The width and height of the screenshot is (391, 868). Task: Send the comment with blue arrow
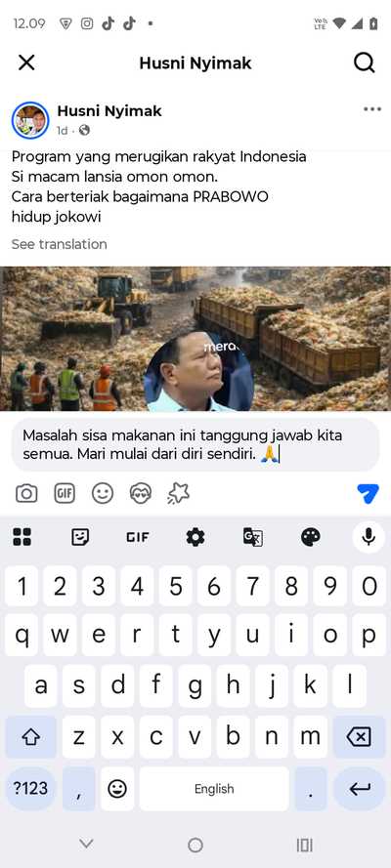(368, 493)
